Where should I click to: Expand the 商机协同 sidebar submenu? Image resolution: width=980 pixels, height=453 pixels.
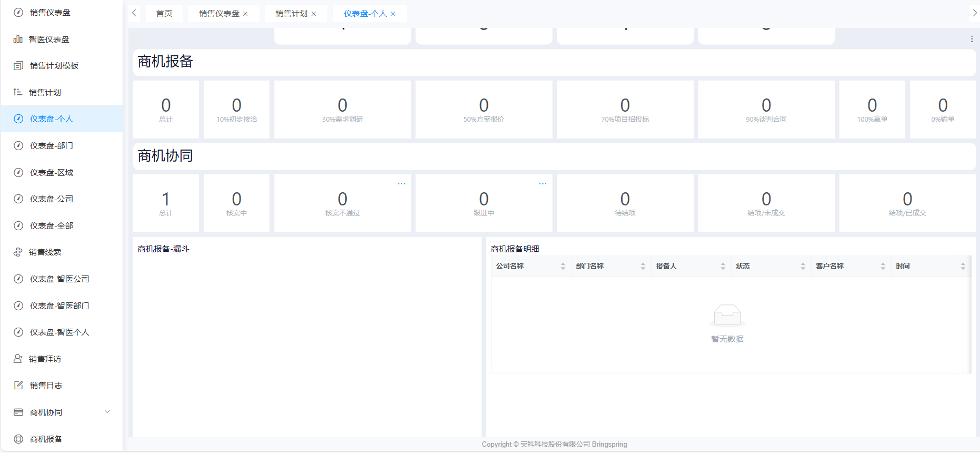(x=107, y=412)
